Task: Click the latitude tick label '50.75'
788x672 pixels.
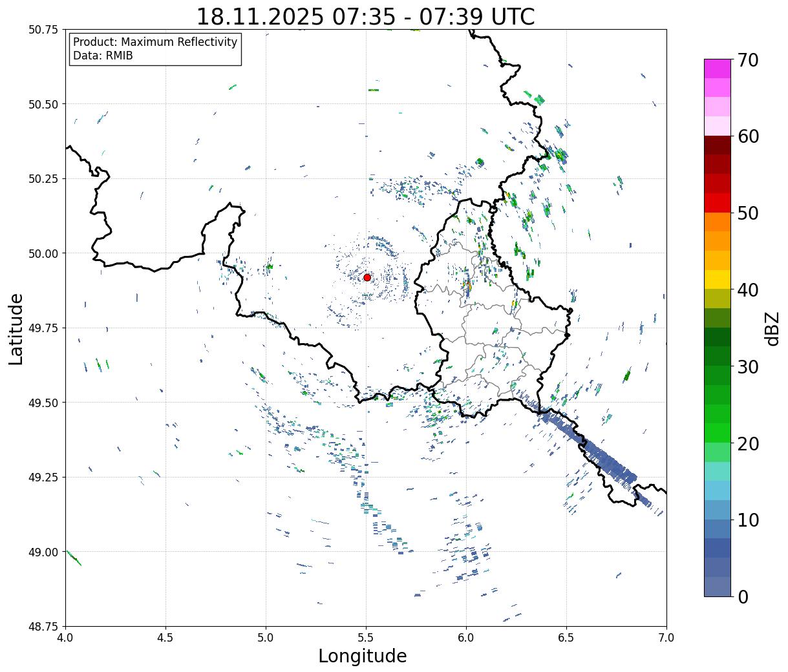Action: pyautogui.click(x=43, y=30)
